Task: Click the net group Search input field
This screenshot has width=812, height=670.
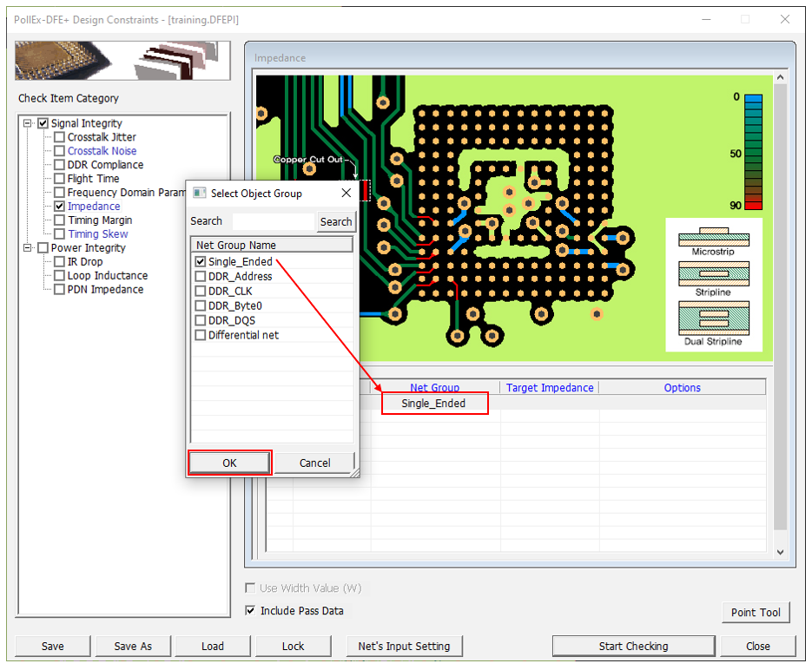Action: click(272, 221)
